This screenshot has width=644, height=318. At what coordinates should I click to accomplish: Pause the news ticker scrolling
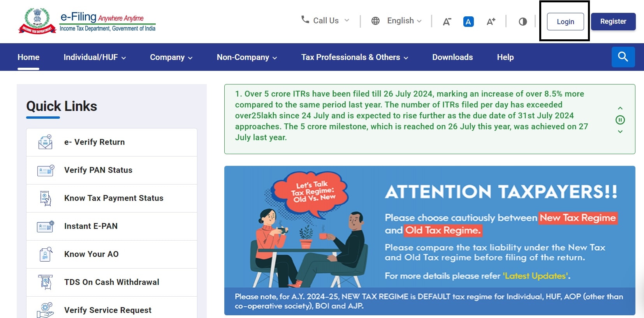click(x=620, y=120)
